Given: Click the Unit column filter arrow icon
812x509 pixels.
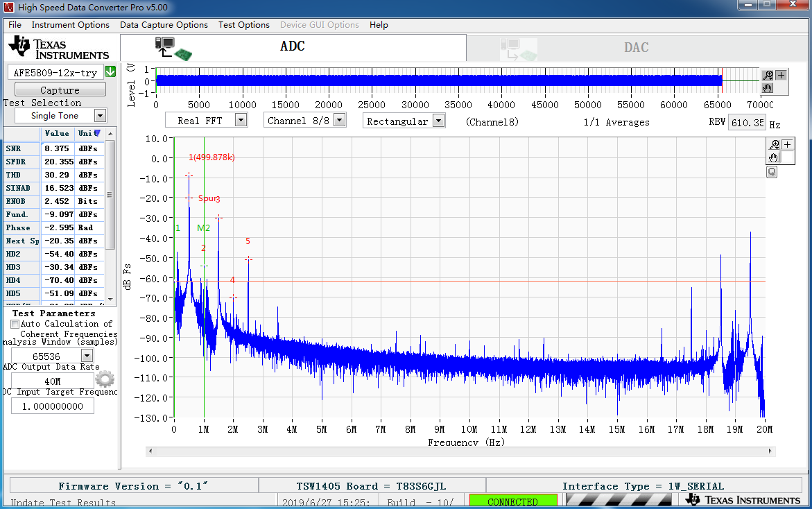Looking at the screenshot, I should pos(97,134).
